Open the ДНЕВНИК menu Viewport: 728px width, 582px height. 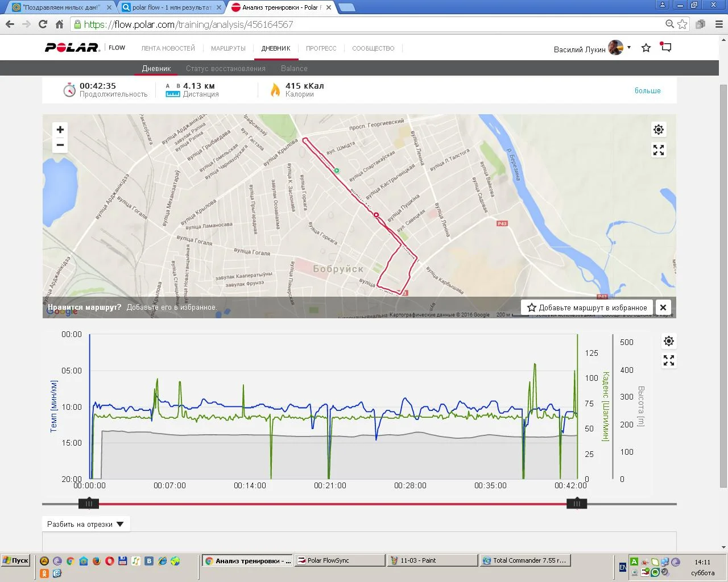point(276,48)
